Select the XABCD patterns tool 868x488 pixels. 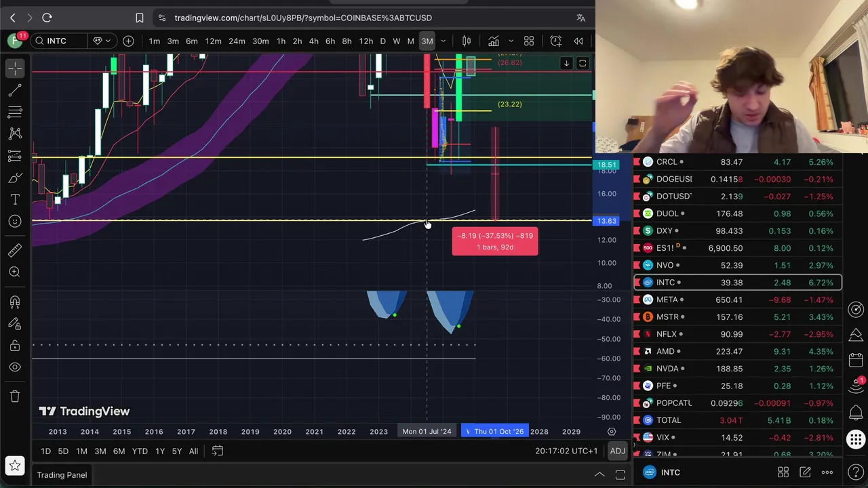[x=15, y=134]
